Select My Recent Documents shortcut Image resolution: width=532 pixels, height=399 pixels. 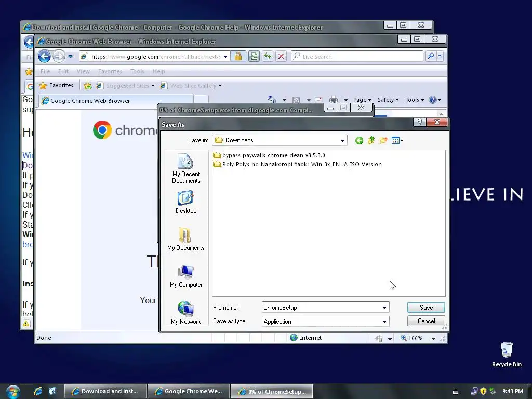186,169
